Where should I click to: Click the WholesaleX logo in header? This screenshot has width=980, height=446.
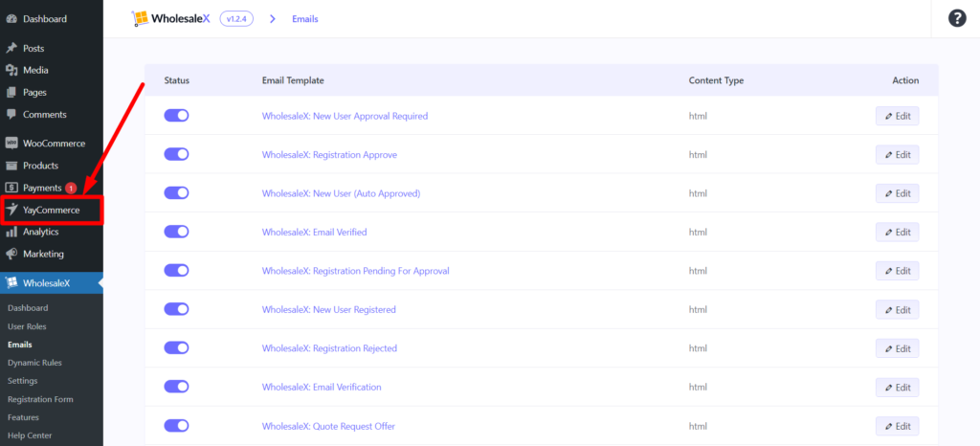tap(170, 19)
